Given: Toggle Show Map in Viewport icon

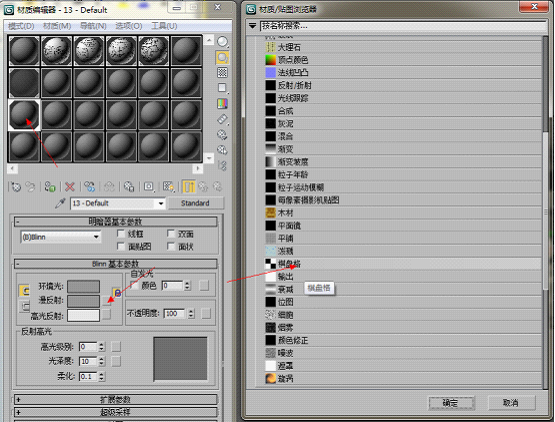Looking at the screenshot, I should [x=168, y=187].
